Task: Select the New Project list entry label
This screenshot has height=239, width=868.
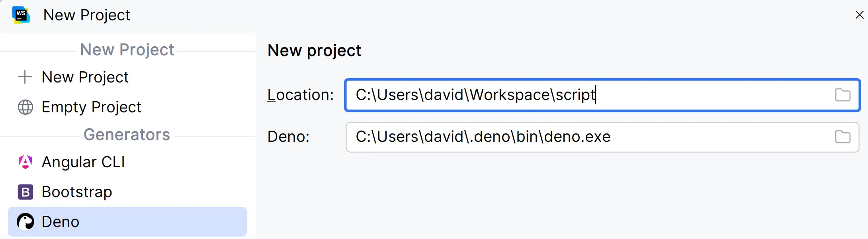Action: (x=85, y=77)
